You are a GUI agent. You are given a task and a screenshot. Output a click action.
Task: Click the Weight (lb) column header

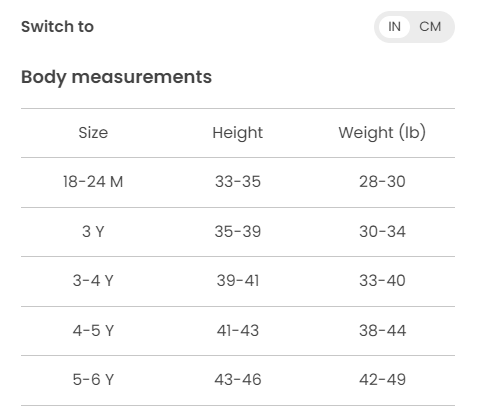pos(382,132)
